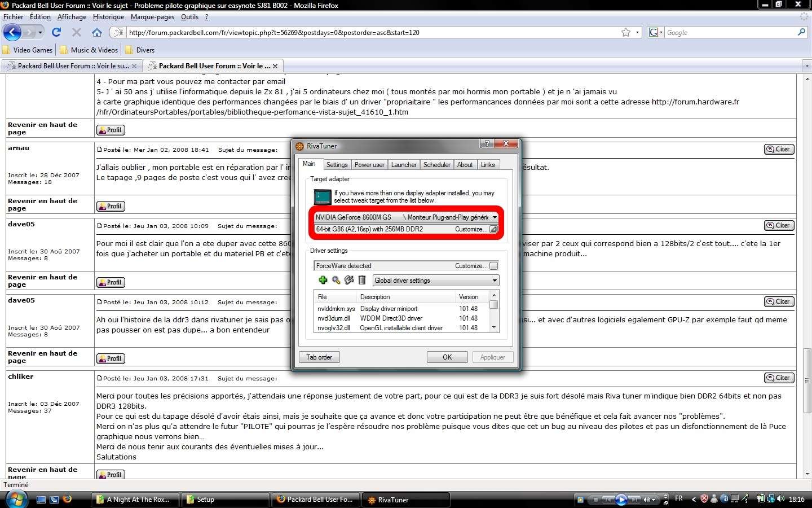Click the trash can delete icon in RivaTuner
Viewport: 812px width, 508px height.
coord(362,280)
